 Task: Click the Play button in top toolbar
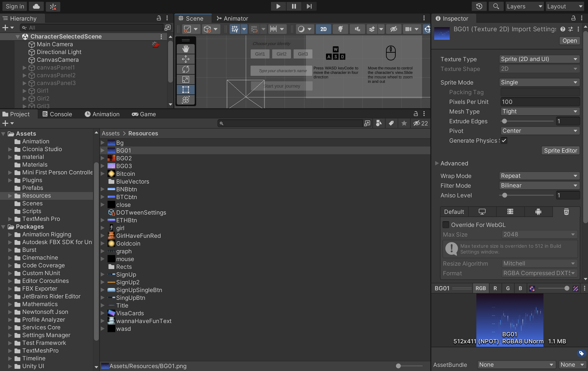278,6
